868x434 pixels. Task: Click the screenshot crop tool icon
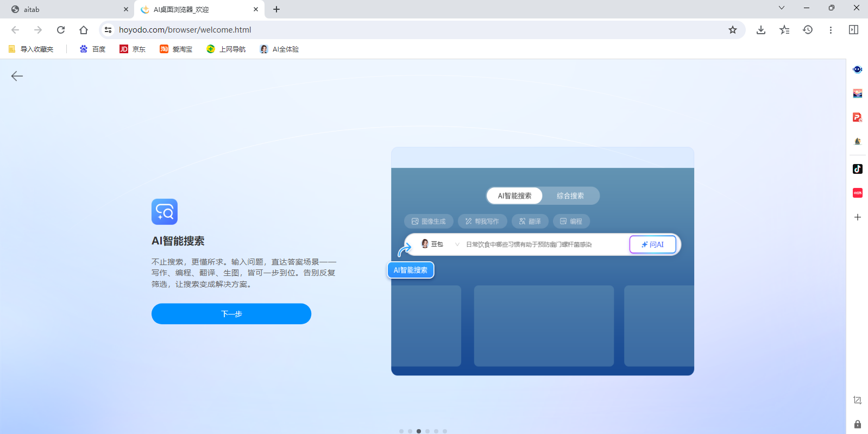click(857, 400)
